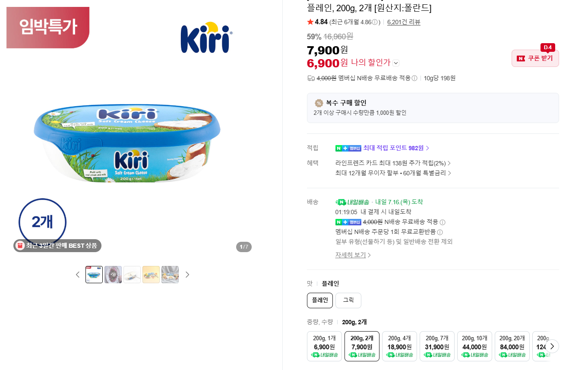The height and width of the screenshot is (370, 588).
Task: Expand 나의 할인가 price details
Action: pos(396,63)
